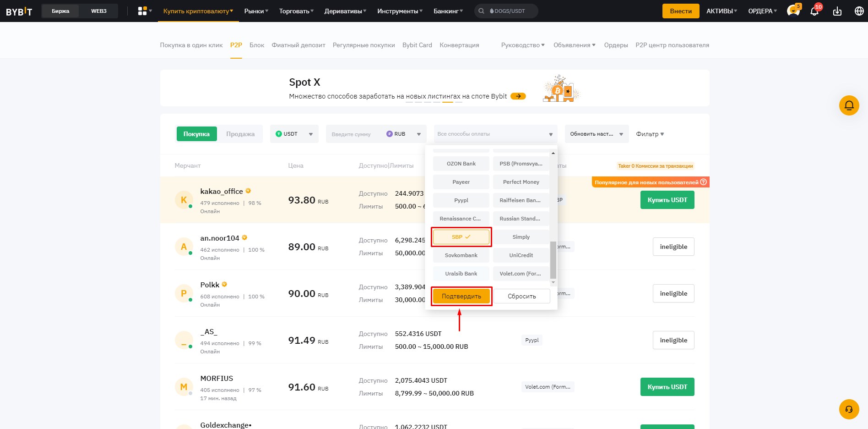868x429 pixels.
Task: Open Фиатный депозит tab
Action: [x=298, y=45]
